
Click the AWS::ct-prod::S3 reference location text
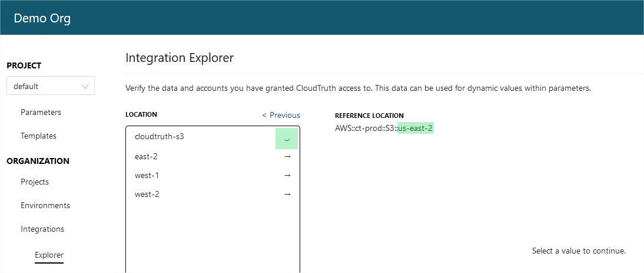click(x=366, y=129)
